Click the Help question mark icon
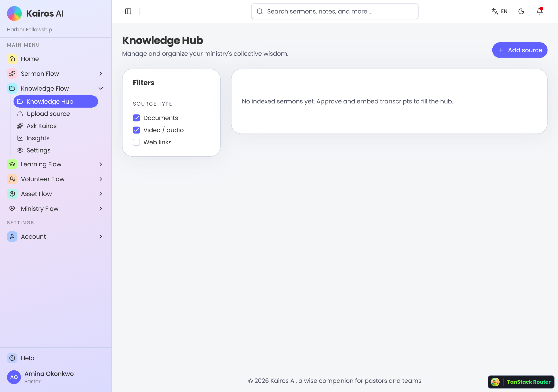The image size is (558, 392). pyautogui.click(x=12, y=358)
